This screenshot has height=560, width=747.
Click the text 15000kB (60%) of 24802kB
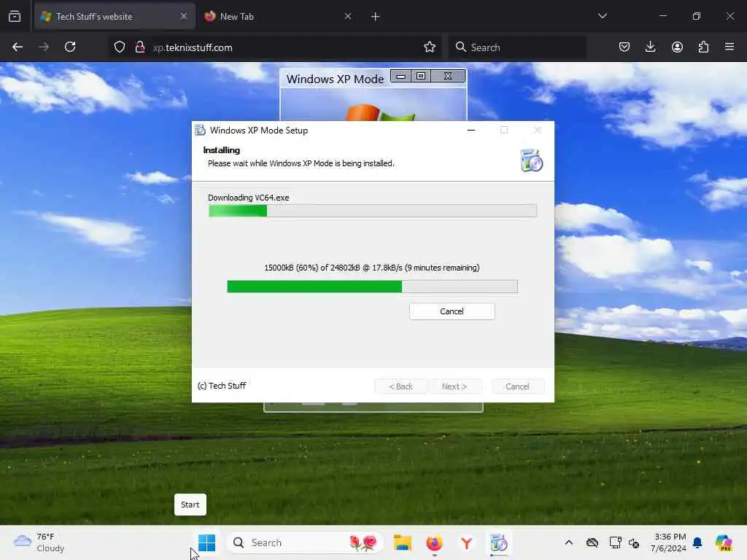click(x=312, y=268)
